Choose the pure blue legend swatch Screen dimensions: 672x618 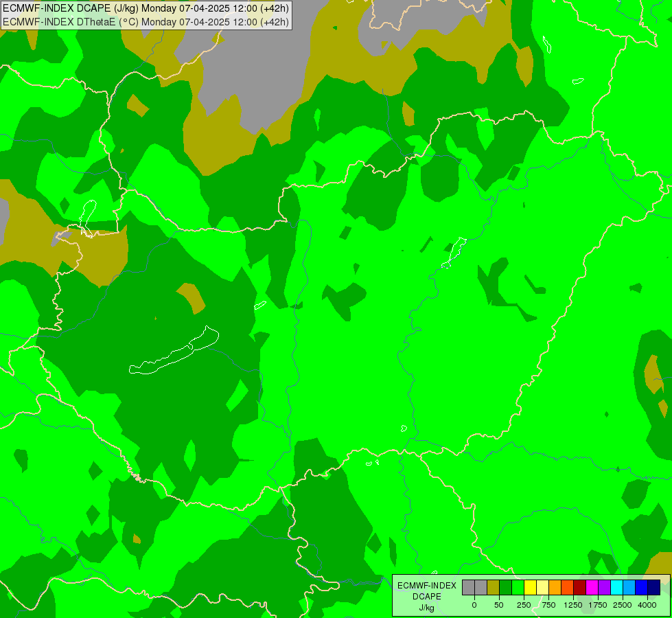coord(642,587)
